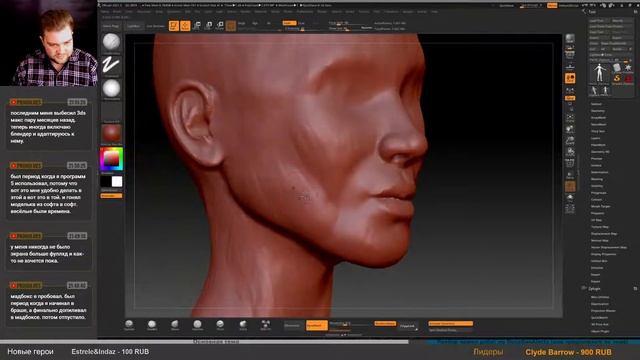
Task: Select the SimpleBrush S tool icon
Action: [x=617, y=78]
